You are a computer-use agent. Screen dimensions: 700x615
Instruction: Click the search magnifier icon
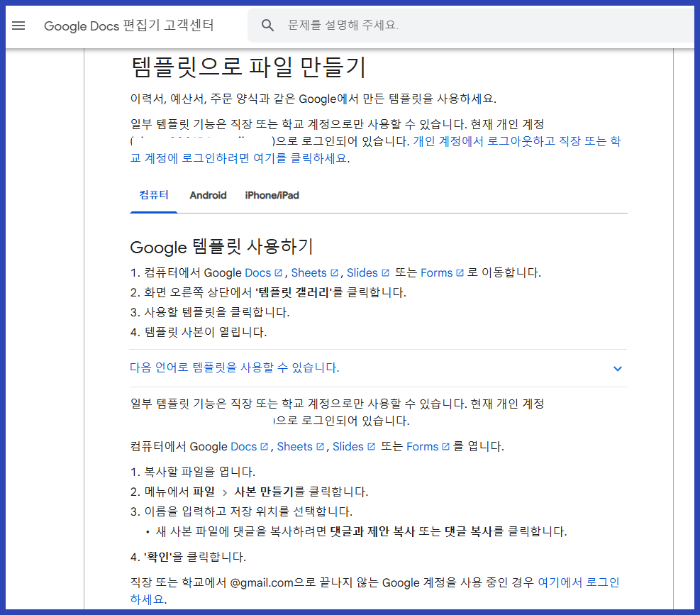click(x=267, y=26)
